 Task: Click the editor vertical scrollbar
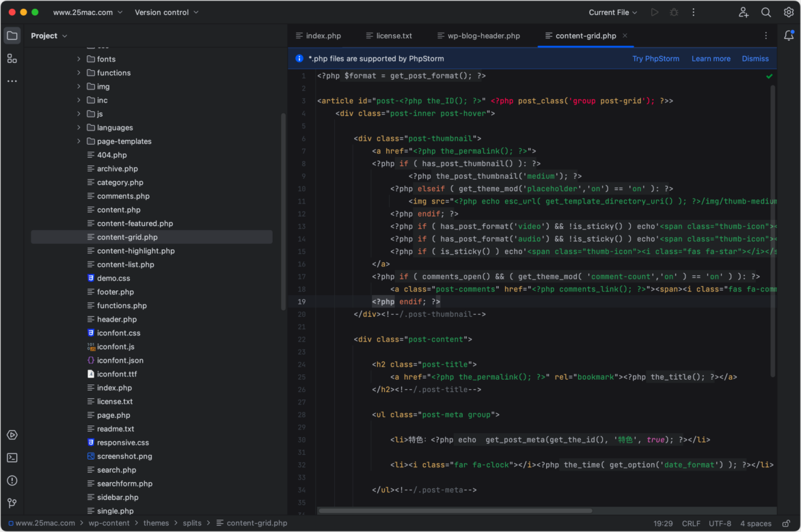click(x=772, y=232)
